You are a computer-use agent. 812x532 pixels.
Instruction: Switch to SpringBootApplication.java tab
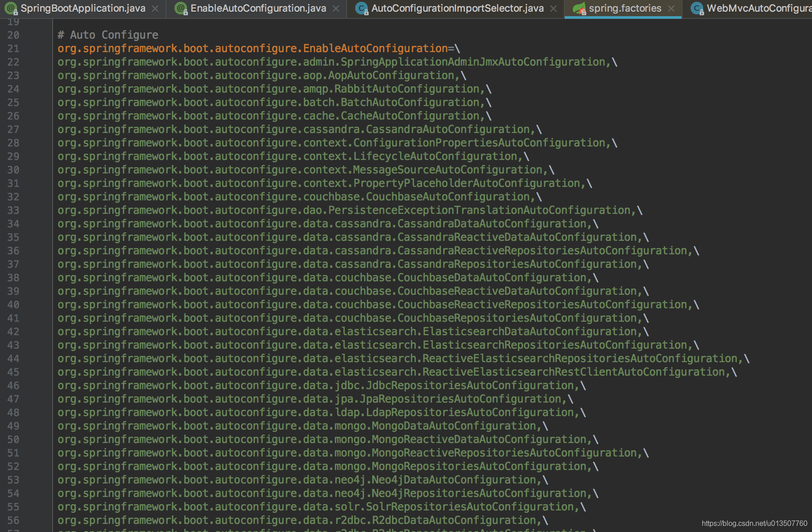(x=83, y=9)
